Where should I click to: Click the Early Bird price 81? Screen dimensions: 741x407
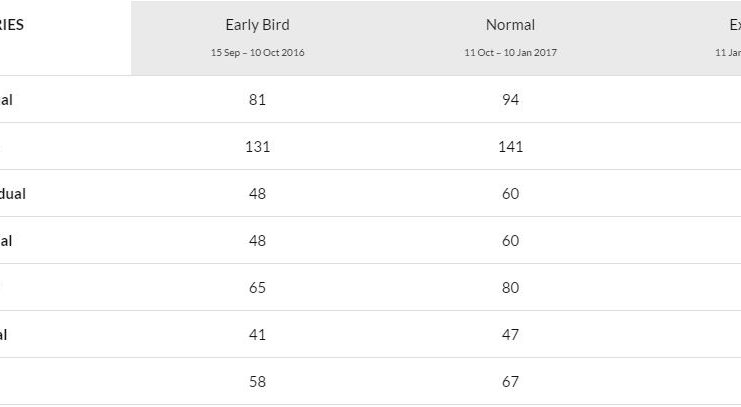pyautogui.click(x=258, y=100)
